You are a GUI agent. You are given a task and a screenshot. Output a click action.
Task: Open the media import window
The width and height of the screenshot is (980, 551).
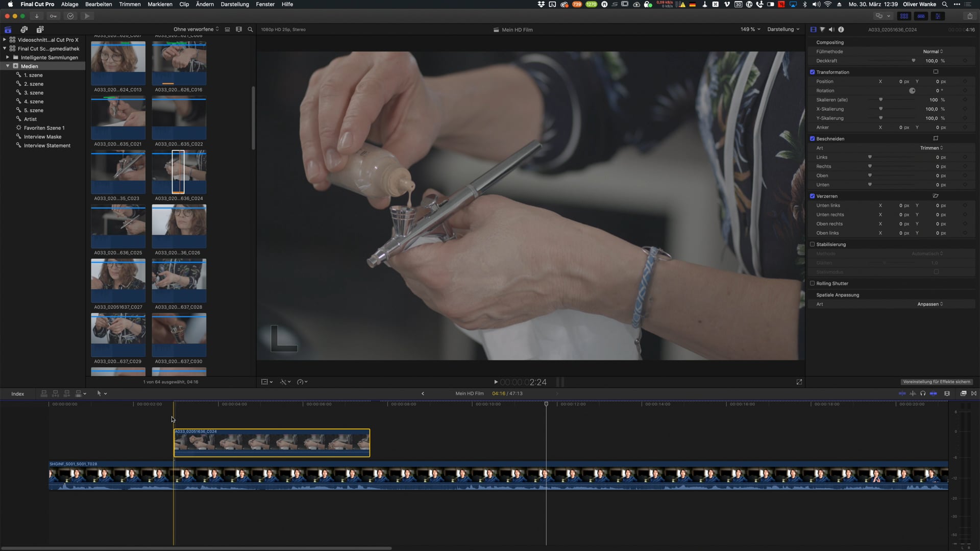click(x=36, y=16)
